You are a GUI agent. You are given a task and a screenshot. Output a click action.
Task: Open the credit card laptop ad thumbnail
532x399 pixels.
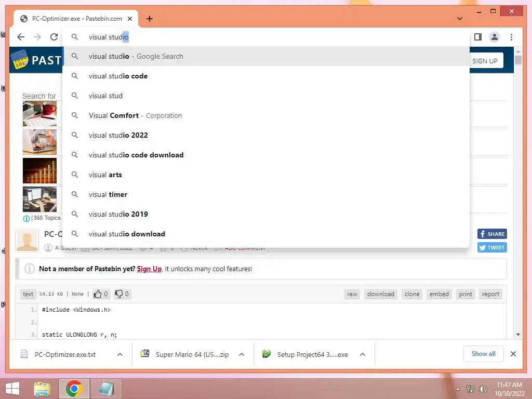click(39, 142)
